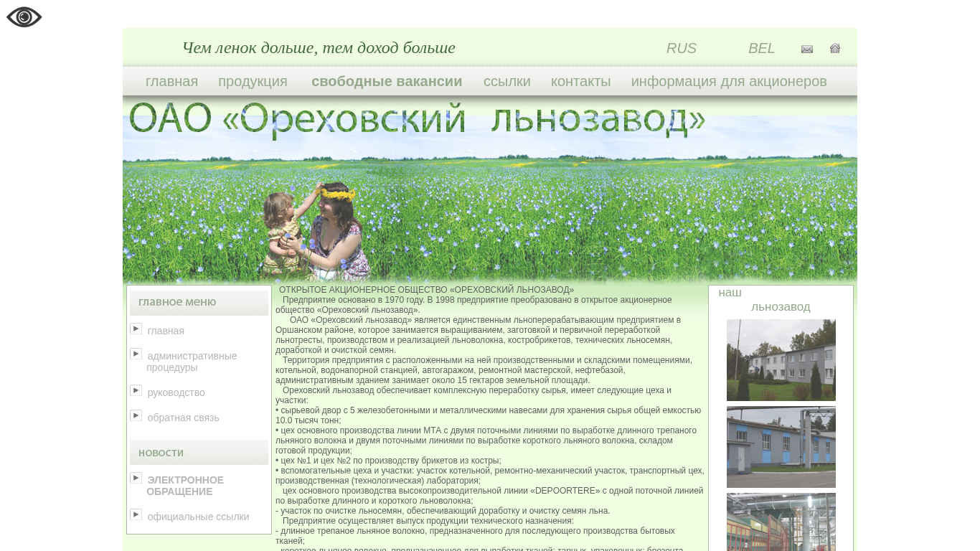980x551 pixels.
Task: Click the 'ОАО «Ореховский льнозавод»' banner title
Action: (418, 119)
